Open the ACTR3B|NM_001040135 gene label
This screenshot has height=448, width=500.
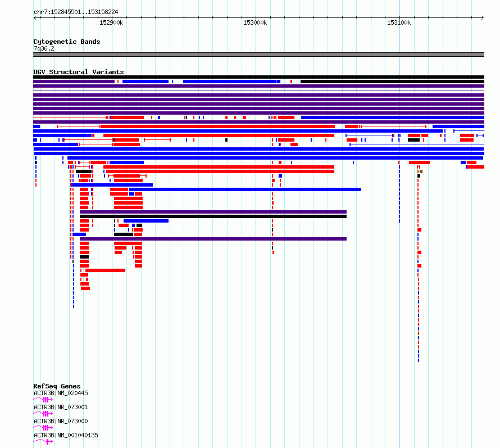pyautogui.click(x=66, y=435)
